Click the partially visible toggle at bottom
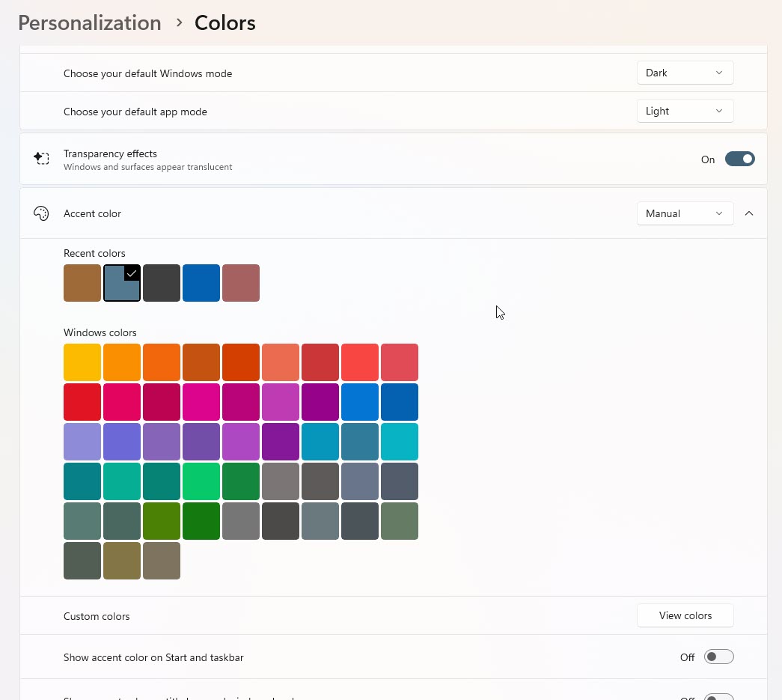Viewport: 782px width, 700px height. [718, 696]
